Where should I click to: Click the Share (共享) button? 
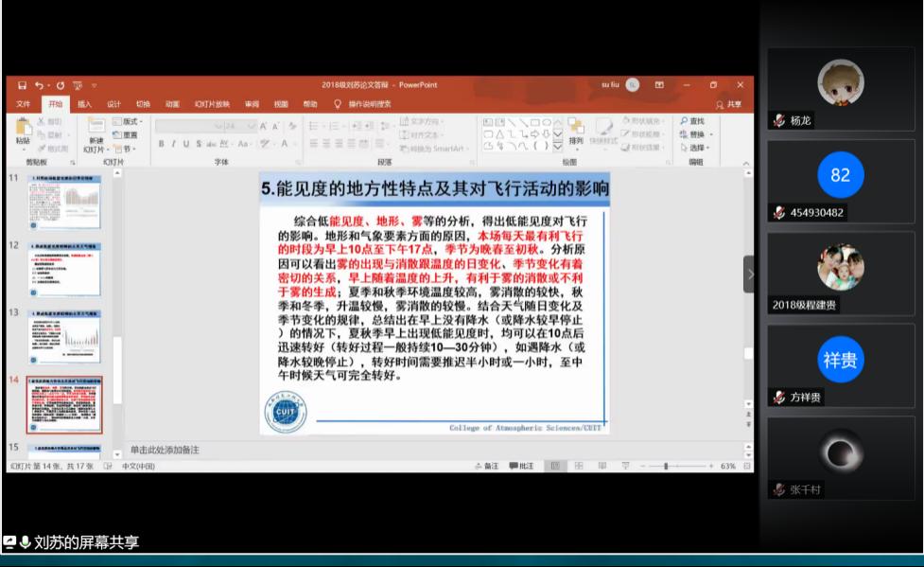click(729, 104)
